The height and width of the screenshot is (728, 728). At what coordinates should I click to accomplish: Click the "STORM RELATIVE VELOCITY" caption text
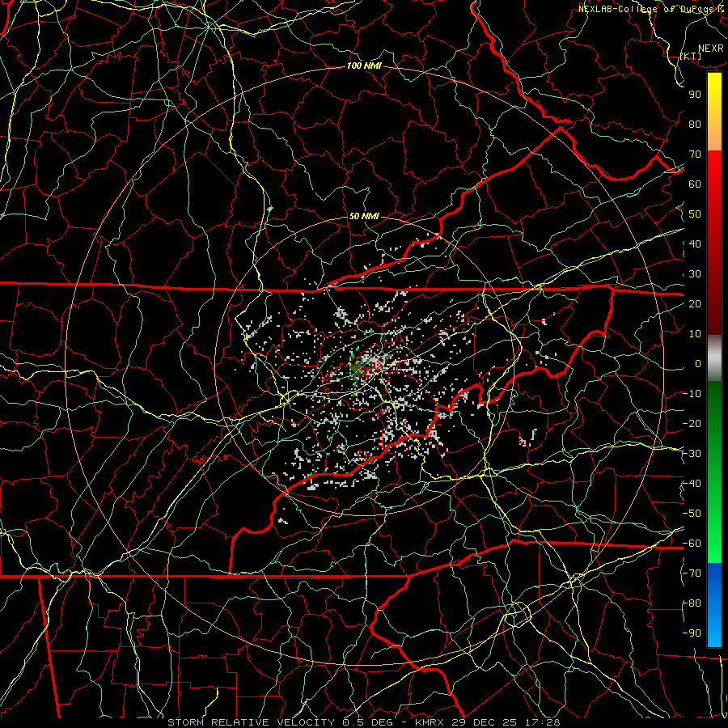tap(251, 722)
